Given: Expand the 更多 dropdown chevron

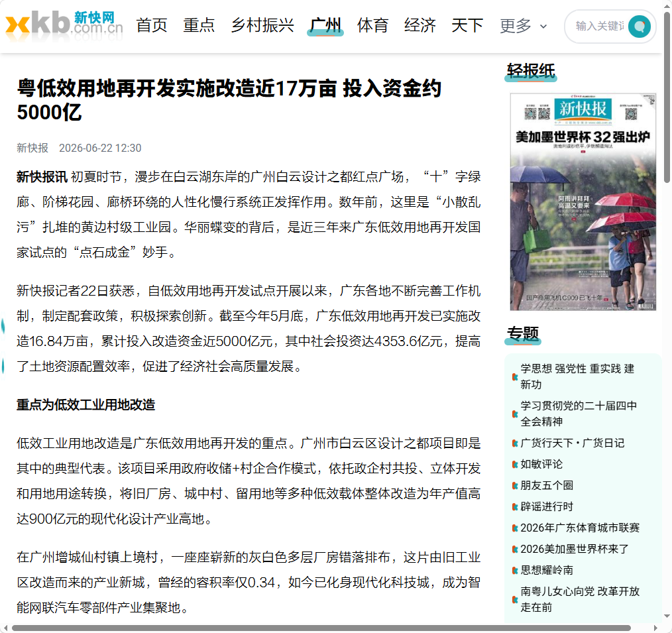Looking at the screenshot, I should click(543, 26).
